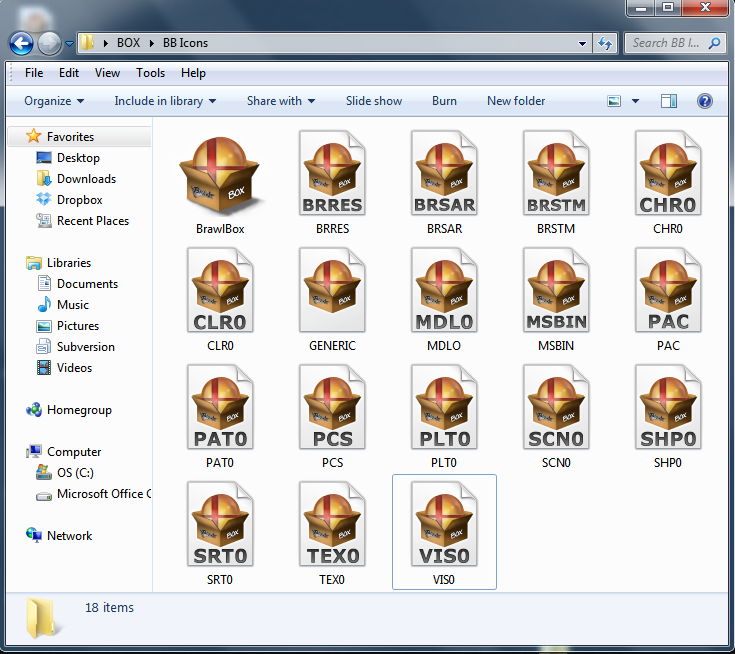This screenshot has height=654, width=735.
Task: Select the PAC file icon
Action: click(668, 290)
